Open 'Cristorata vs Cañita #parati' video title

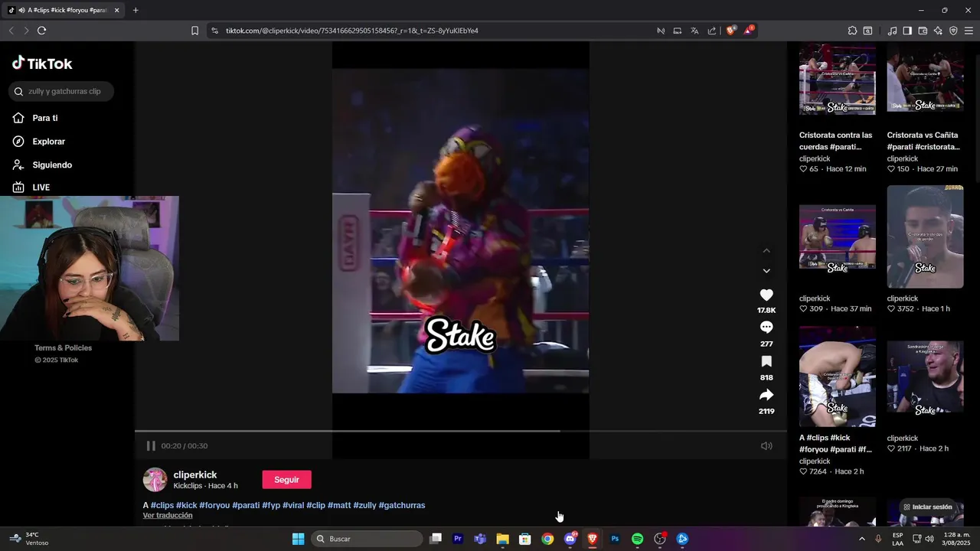pyautogui.click(x=923, y=141)
